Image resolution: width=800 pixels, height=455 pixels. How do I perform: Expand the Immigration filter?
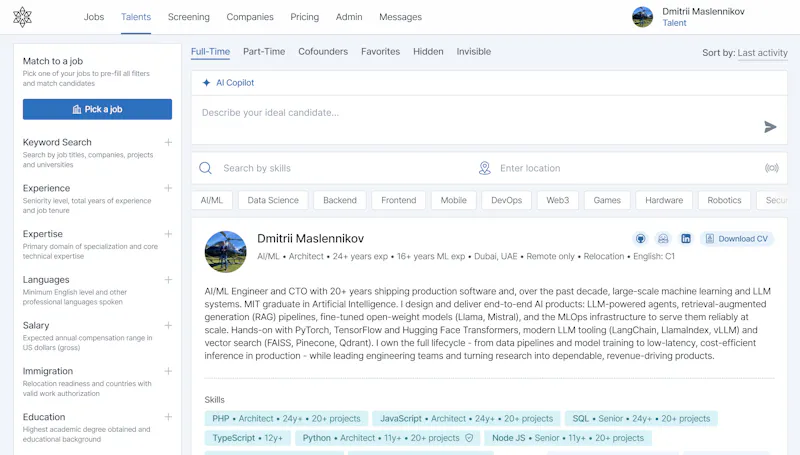point(168,371)
